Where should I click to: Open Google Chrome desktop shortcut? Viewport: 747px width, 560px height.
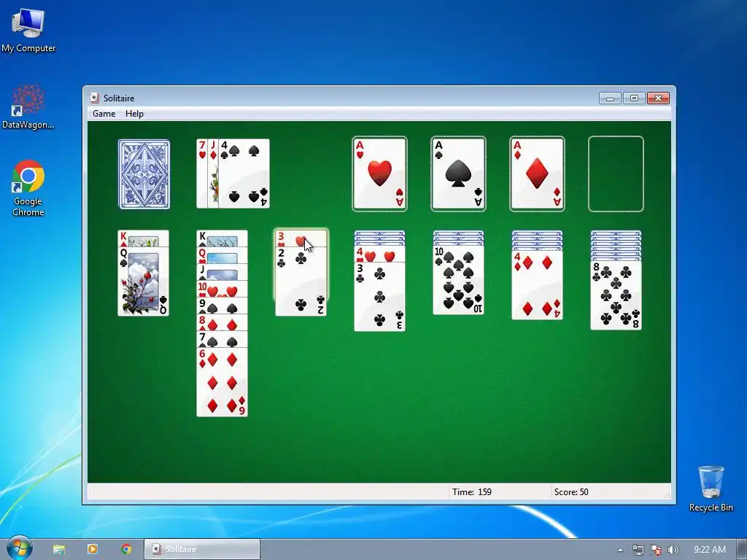28,189
